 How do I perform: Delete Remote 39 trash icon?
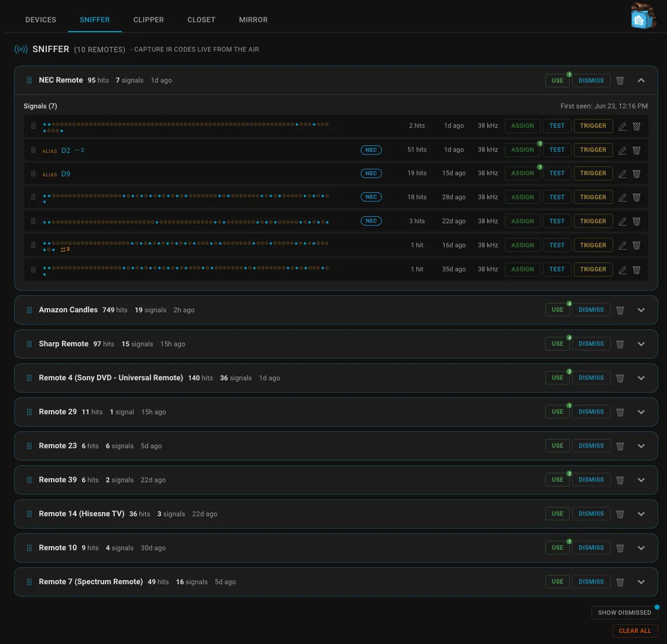(620, 480)
